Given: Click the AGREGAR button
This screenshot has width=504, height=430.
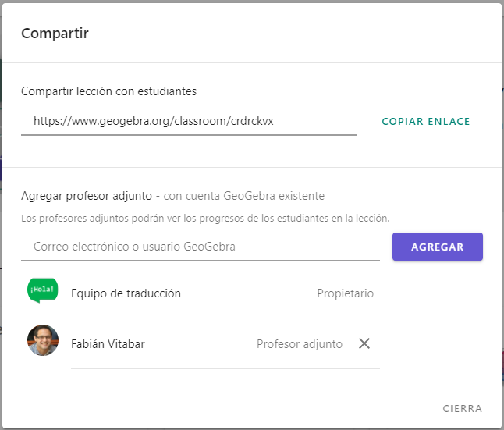Looking at the screenshot, I should (438, 247).
